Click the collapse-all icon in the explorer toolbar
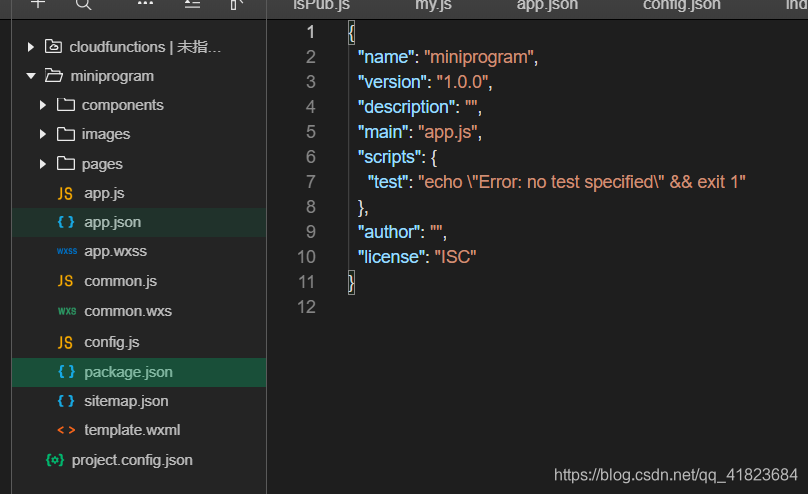Image resolution: width=808 pixels, height=494 pixels. (x=192, y=4)
